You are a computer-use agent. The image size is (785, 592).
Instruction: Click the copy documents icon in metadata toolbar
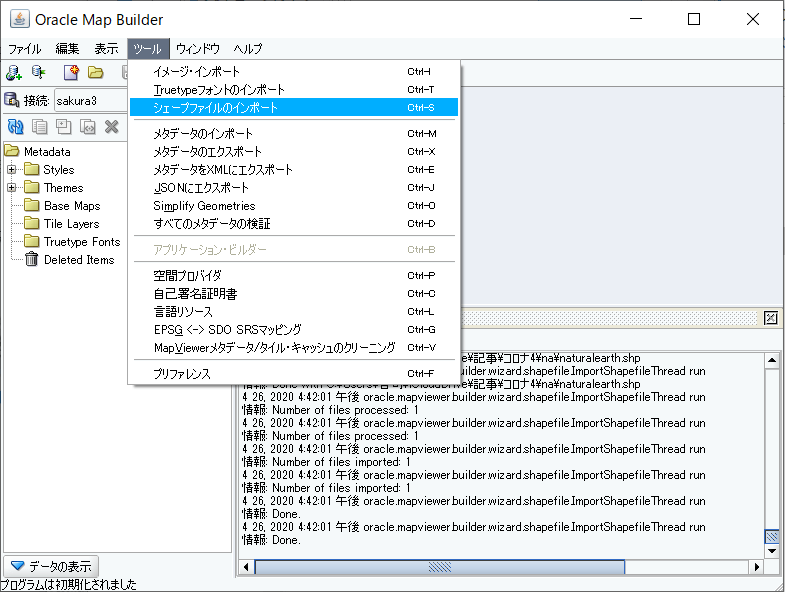point(40,127)
